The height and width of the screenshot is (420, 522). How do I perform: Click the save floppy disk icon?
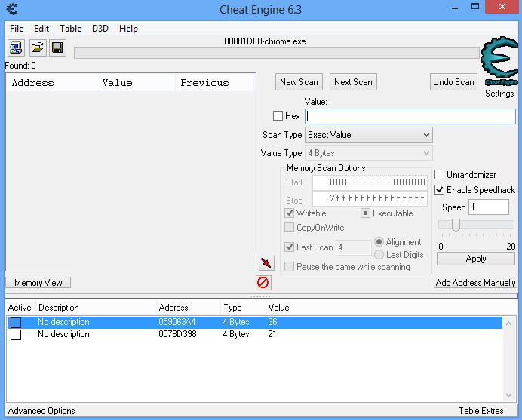pyautogui.click(x=57, y=48)
